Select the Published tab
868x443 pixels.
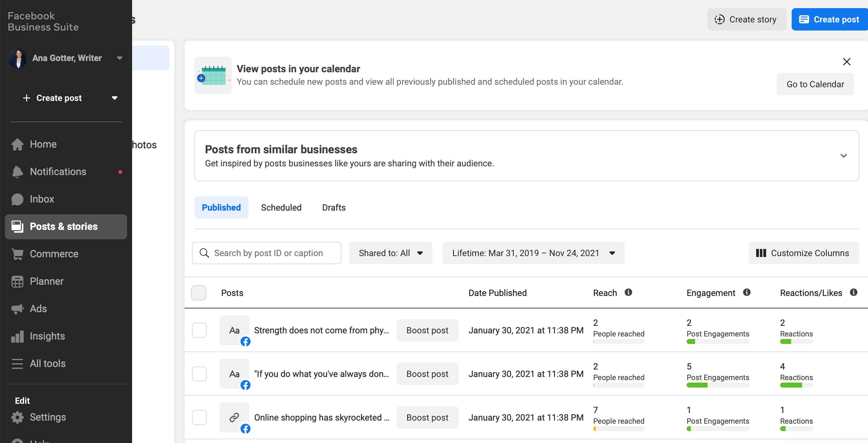tap(222, 207)
